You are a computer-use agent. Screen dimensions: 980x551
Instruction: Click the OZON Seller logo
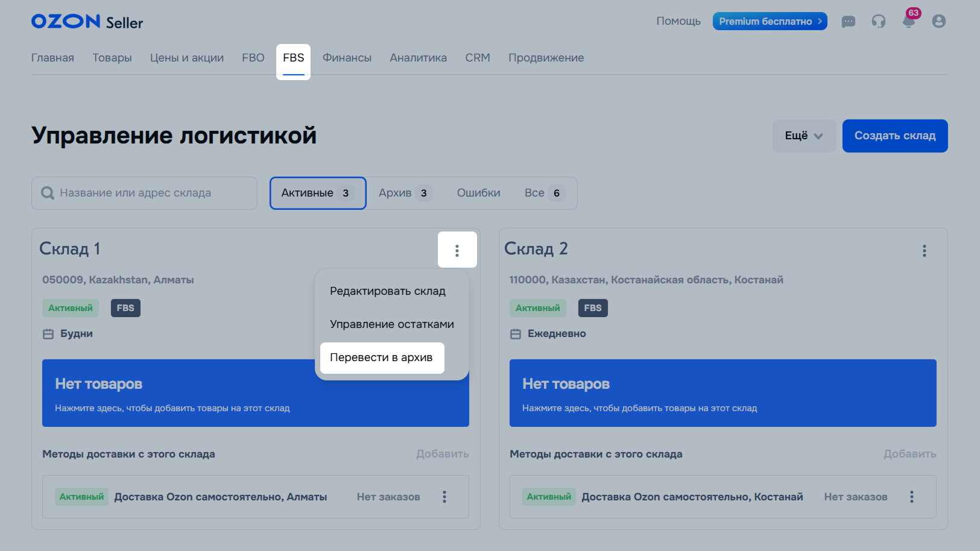tap(87, 22)
